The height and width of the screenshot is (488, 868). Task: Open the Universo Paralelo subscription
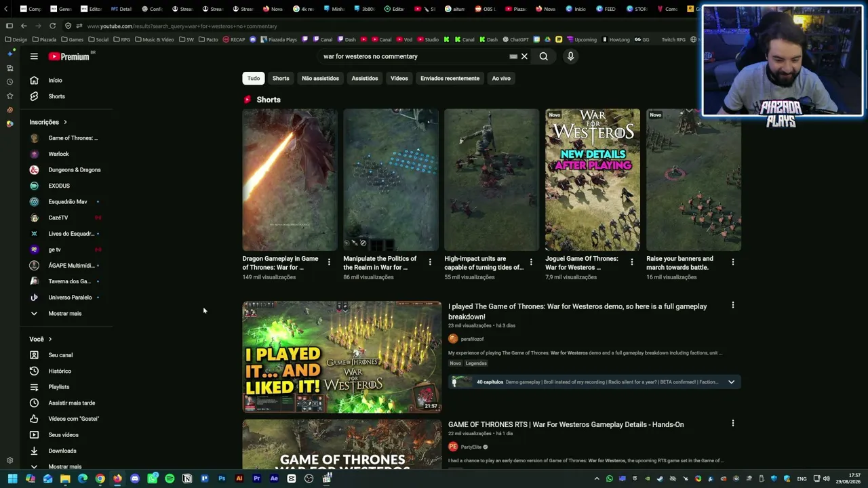tap(68, 298)
